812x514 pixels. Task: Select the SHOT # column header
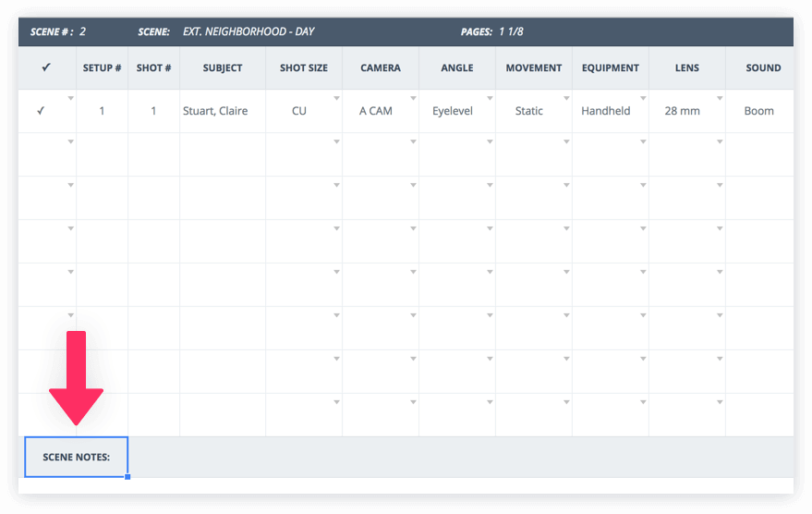[x=153, y=67]
